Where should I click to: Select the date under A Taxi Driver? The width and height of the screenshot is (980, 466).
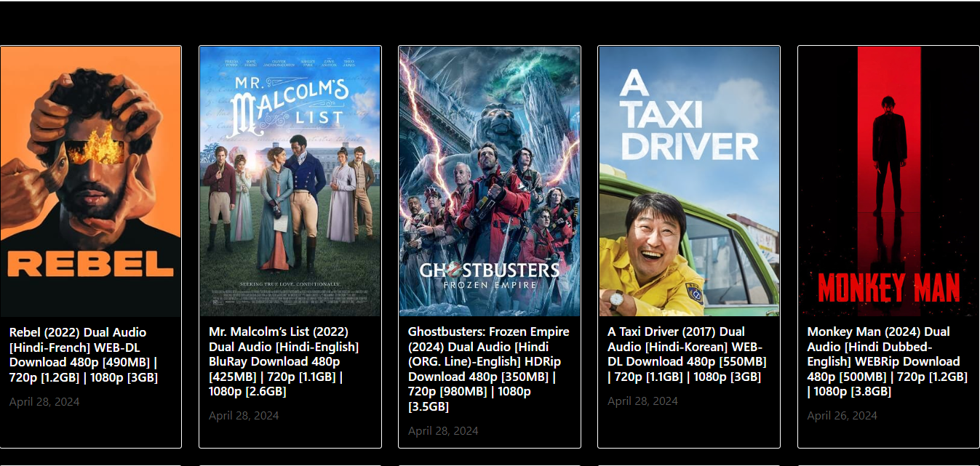(x=642, y=401)
